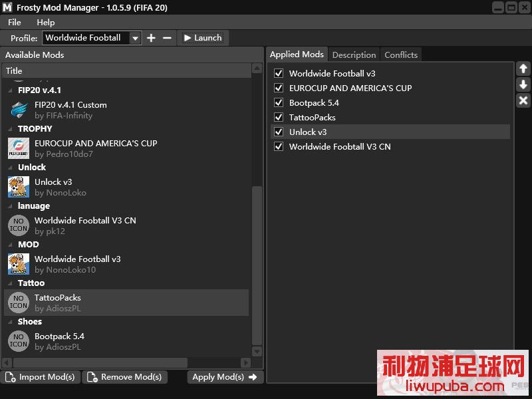532x399 pixels.
Task: Switch to the Applied Mods tab
Action: pyautogui.click(x=297, y=55)
